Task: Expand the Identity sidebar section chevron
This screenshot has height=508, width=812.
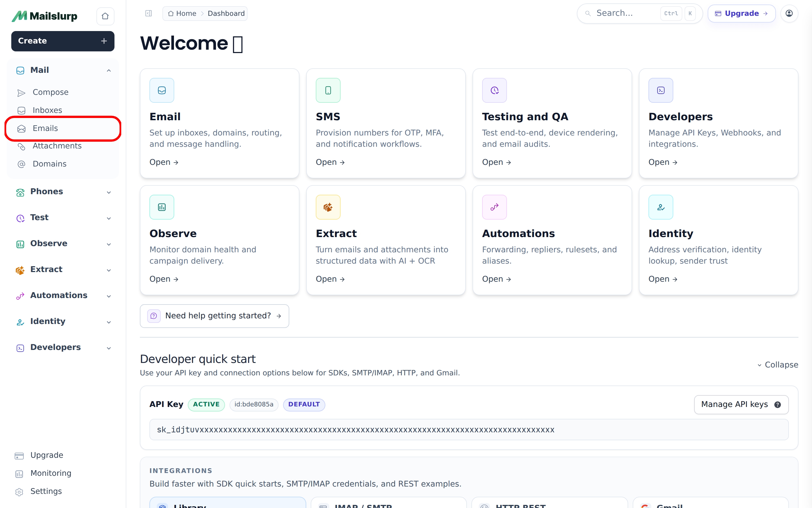Action: (x=109, y=322)
